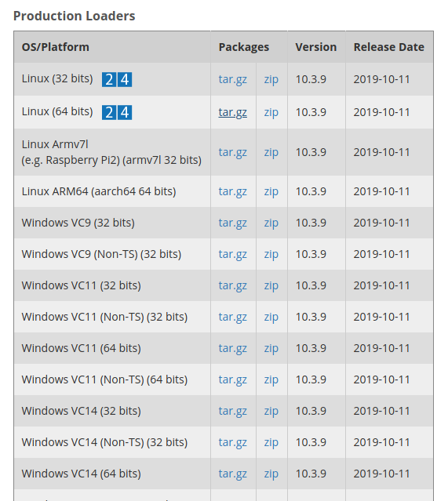Download tar.gz for Linux Armv7l Raspberry Pi2
The height and width of the screenshot is (501, 448).
tap(233, 152)
